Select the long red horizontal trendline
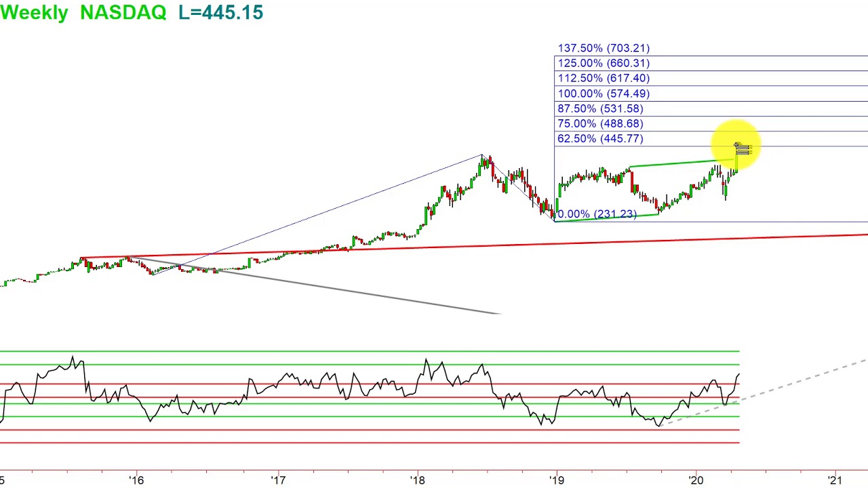This screenshot has height=488, width=868. (x=475, y=247)
